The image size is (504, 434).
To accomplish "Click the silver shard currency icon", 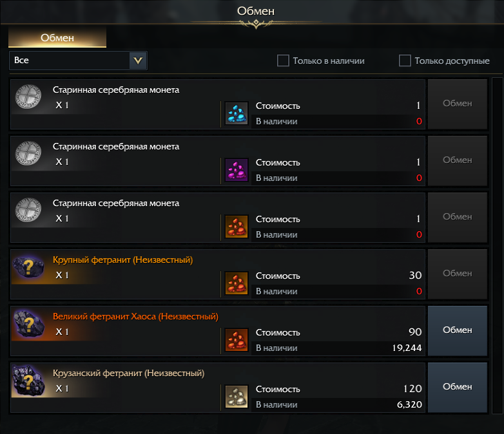I will [237, 397].
